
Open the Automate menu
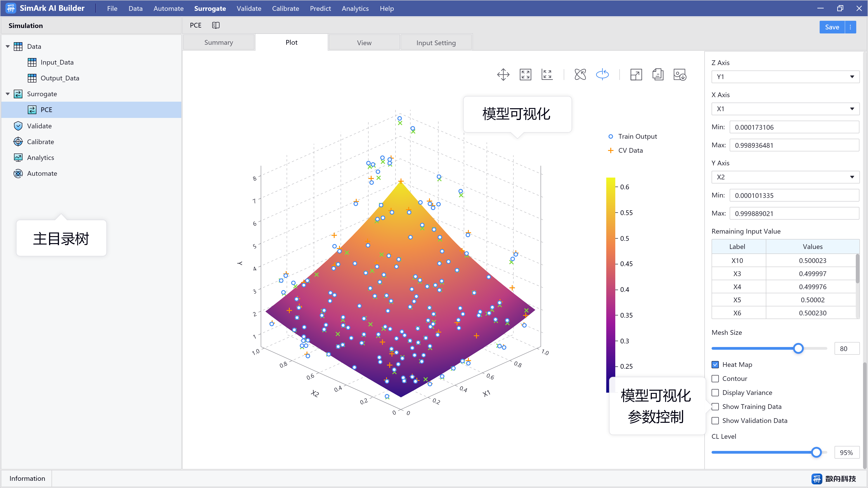168,8
